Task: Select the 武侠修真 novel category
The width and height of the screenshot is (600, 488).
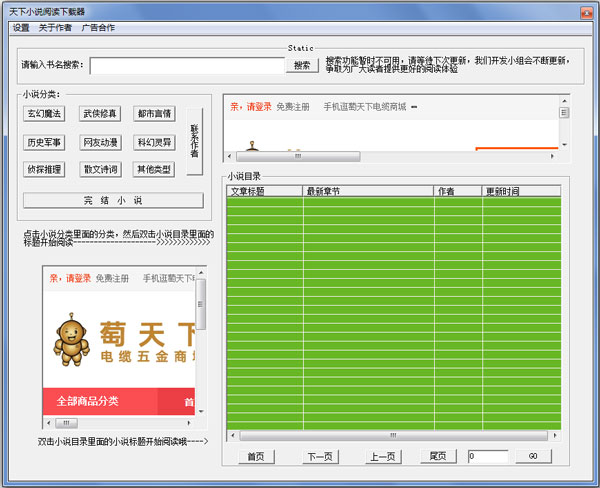Action: point(99,114)
